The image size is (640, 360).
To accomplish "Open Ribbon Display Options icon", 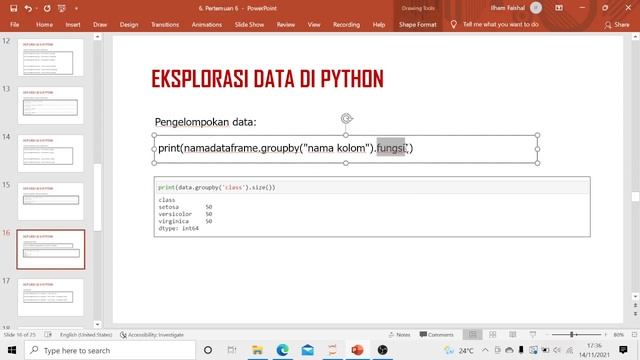I will click(559, 8).
